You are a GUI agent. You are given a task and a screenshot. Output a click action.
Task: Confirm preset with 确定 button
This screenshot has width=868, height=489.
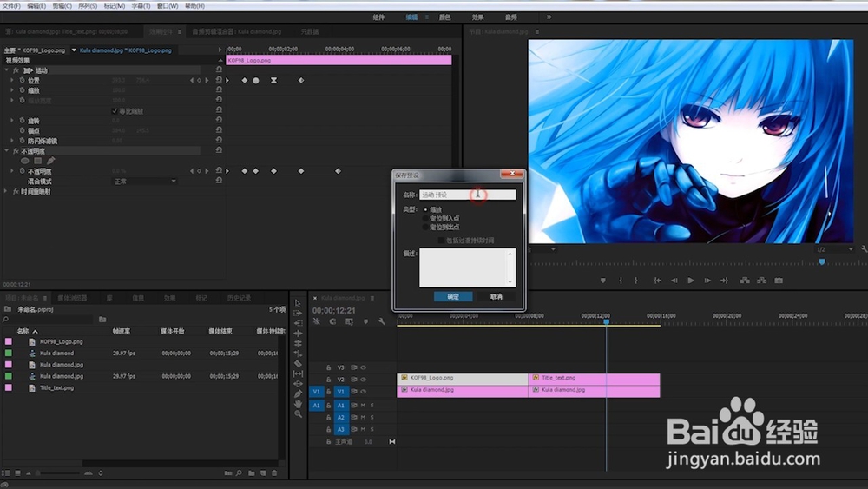[453, 297]
